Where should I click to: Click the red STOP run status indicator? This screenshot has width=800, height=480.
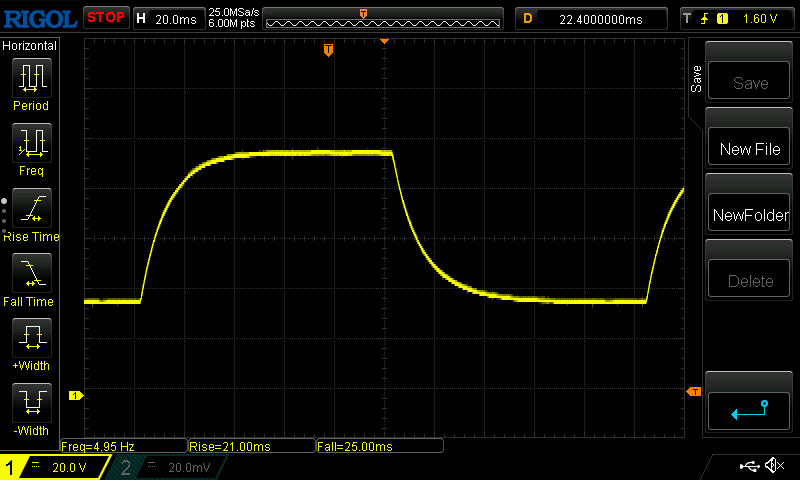point(105,18)
